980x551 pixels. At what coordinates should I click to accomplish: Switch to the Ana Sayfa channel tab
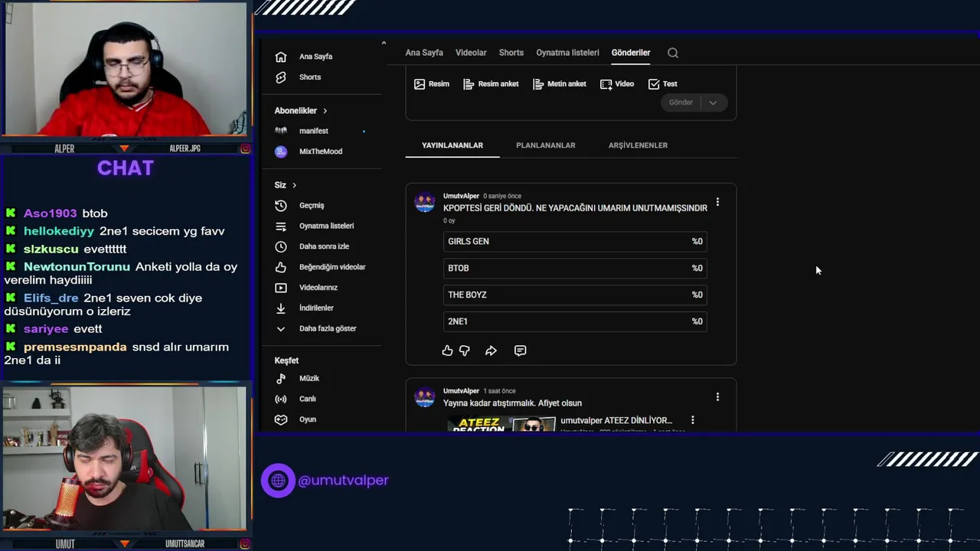pos(424,53)
